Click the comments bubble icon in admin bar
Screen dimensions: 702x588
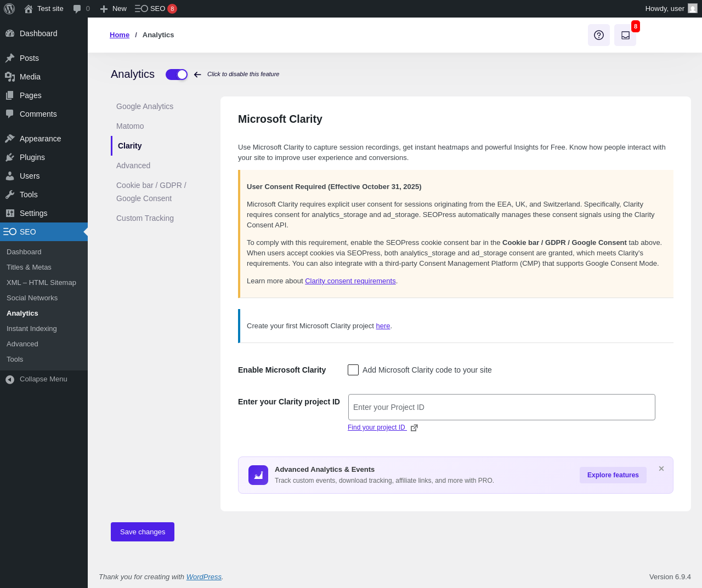77,9
